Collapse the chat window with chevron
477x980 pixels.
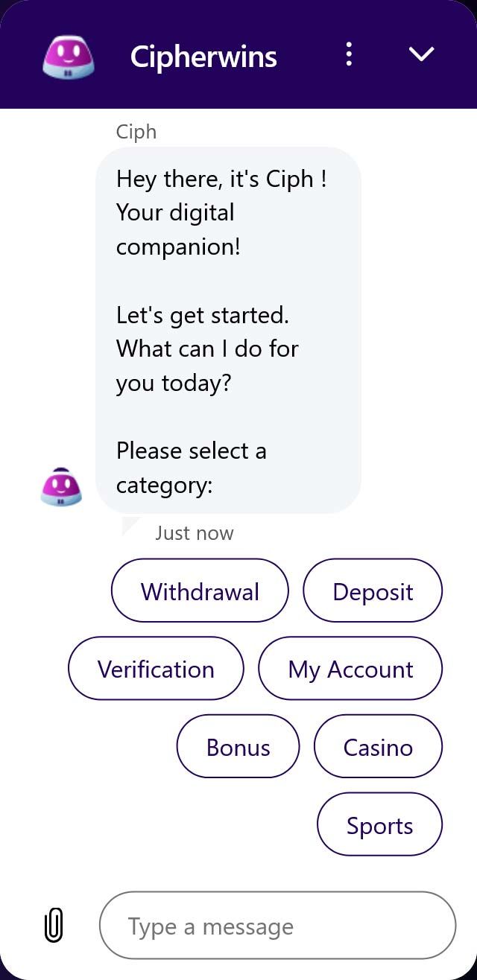(x=422, y=54)
